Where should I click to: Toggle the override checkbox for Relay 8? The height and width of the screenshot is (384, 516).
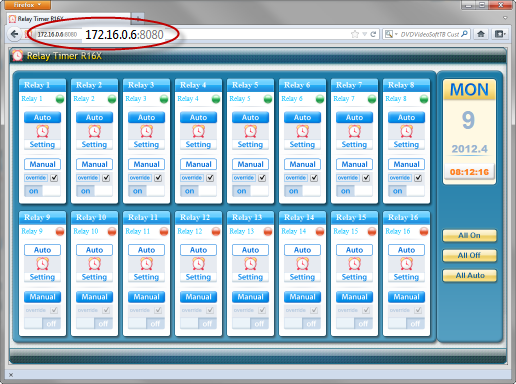[418, 178]
